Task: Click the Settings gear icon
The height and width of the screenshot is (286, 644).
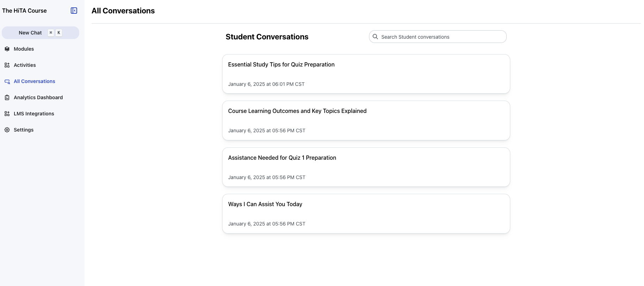Action: 7,130
